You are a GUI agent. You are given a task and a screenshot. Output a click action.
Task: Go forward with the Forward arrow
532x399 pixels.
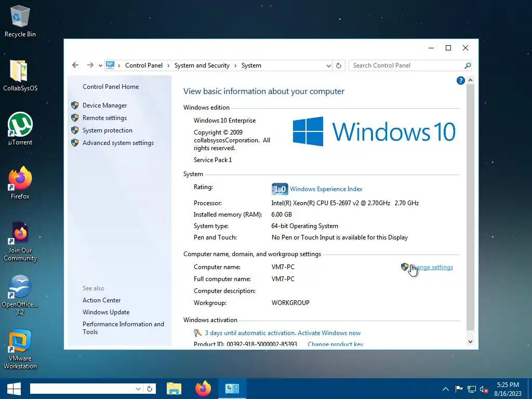pyautogui.click(x=90, y=65)
